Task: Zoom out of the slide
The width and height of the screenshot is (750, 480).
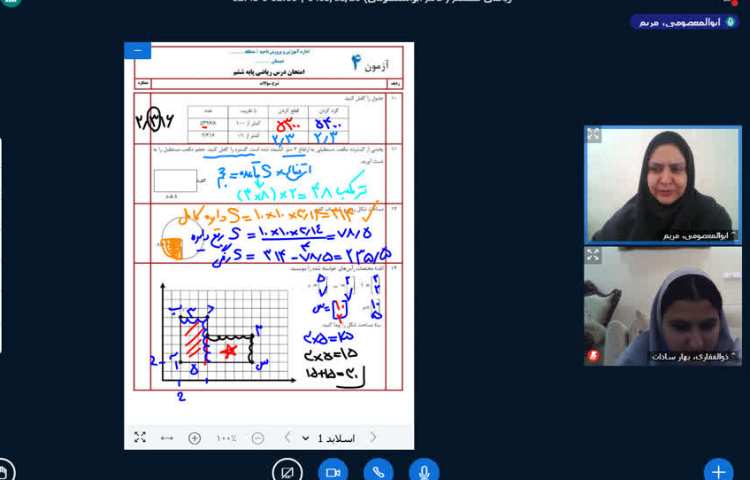Action: (257, 438)
